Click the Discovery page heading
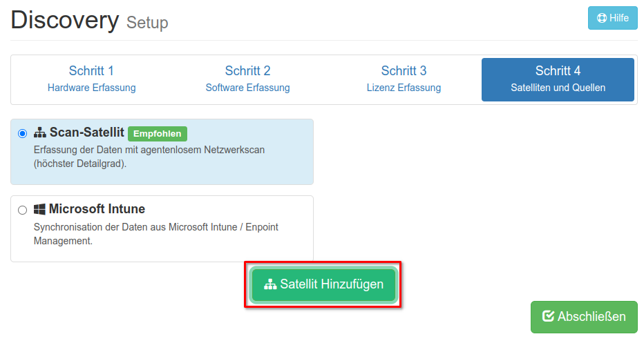Image resolution: width=644 pixels, height=343 pixels. click(x=64, y=20)
